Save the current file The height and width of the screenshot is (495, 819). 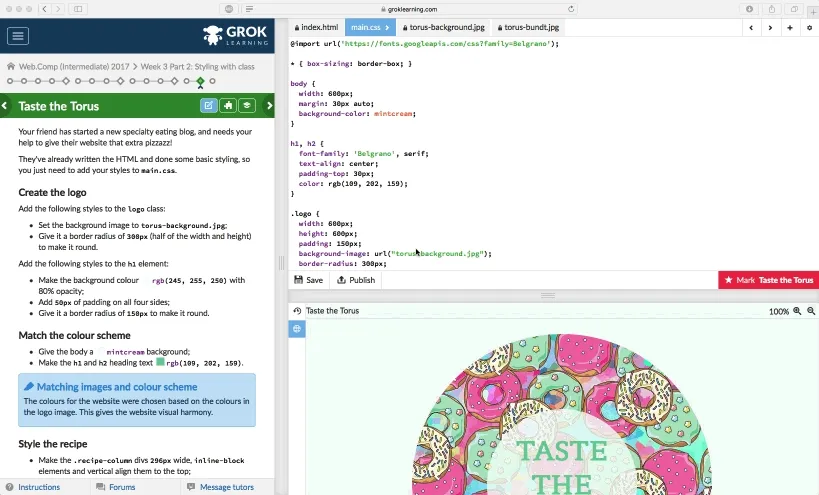coord(309,280)
